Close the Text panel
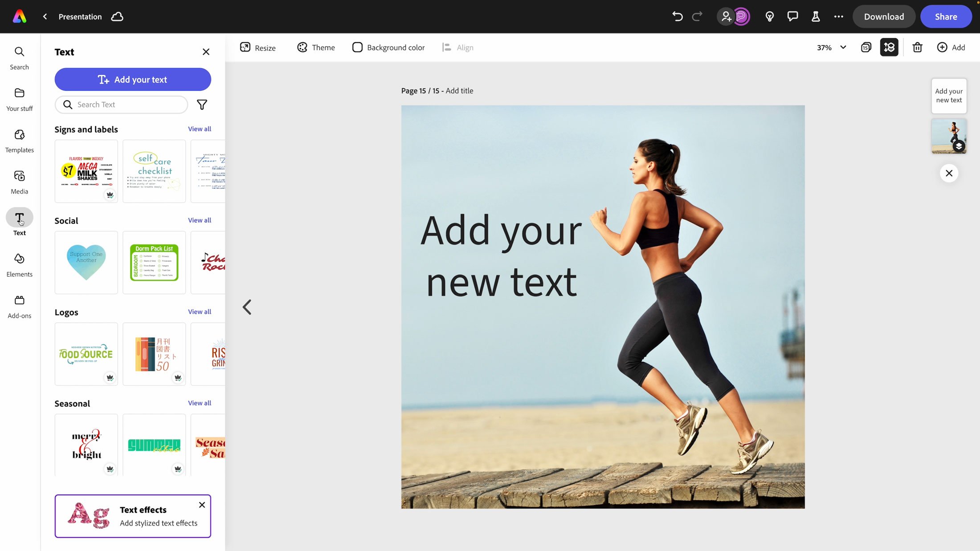This screenshot has width=980, height=551. coord(207,52)
